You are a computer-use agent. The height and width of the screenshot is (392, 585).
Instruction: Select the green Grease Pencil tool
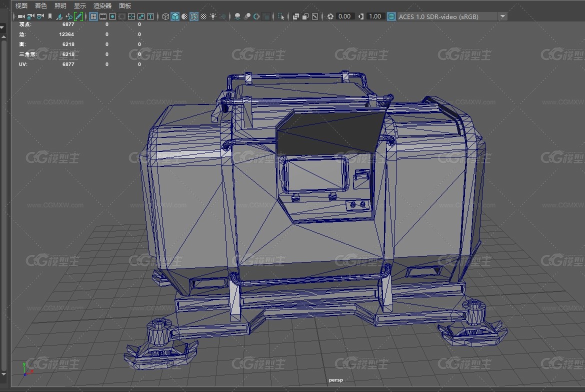[x=78, y=16]
